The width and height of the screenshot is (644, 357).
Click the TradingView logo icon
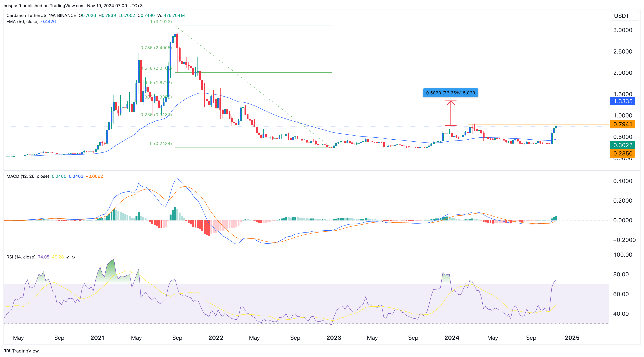[7, 351]
